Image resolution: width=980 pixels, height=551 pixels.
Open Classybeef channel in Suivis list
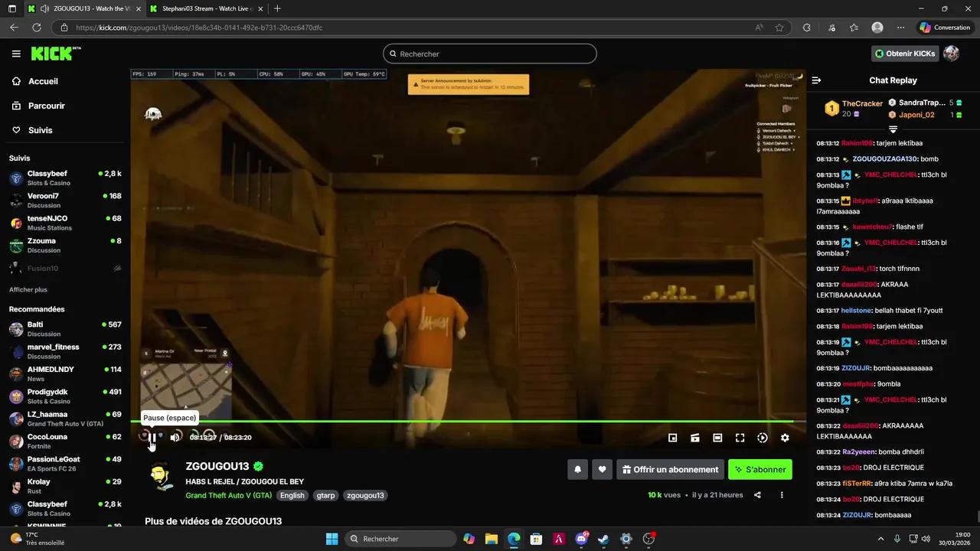coord(65,178)
